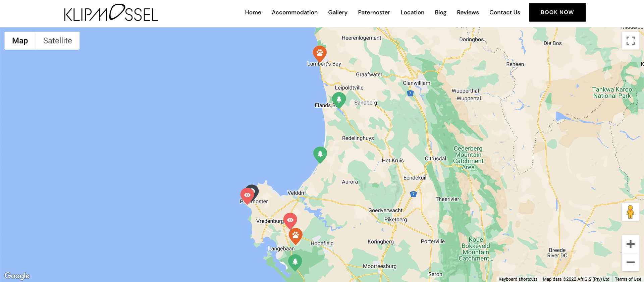This screenshot has width=644, height=282.
Task: Click the red eye marker near Vredenburg
Action: pyautogui.click(x=290, y=220)
